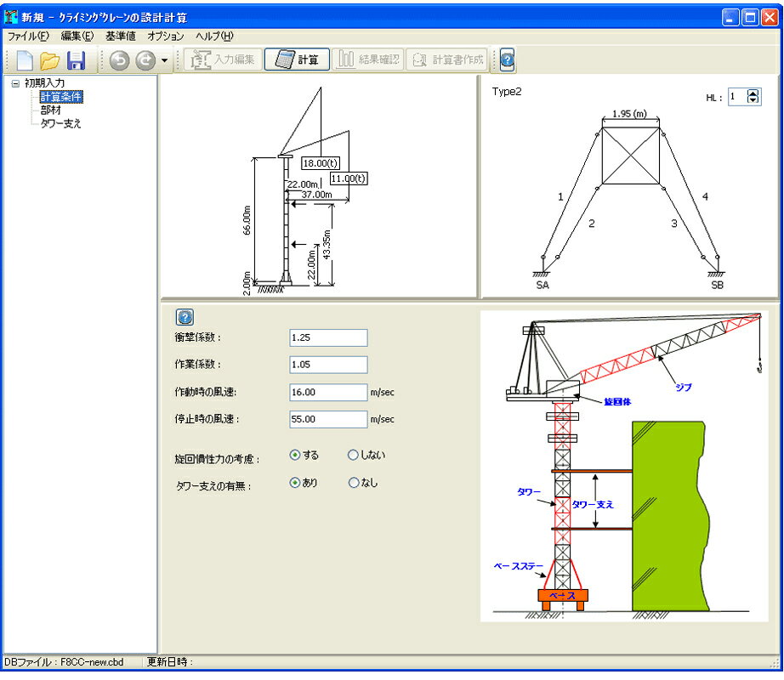Viewport: 784px width, 680px height.
Task: Click the 更新日時 status bar entry
Action: 170,662
